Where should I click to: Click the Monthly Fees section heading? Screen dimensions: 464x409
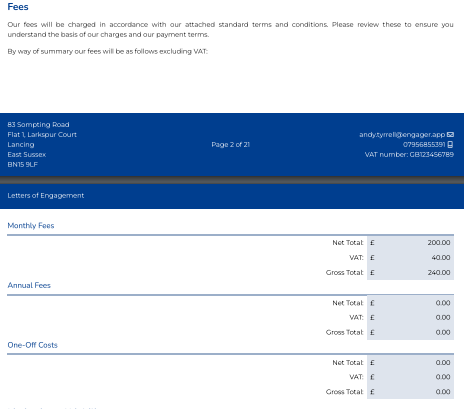click(31, 226)
